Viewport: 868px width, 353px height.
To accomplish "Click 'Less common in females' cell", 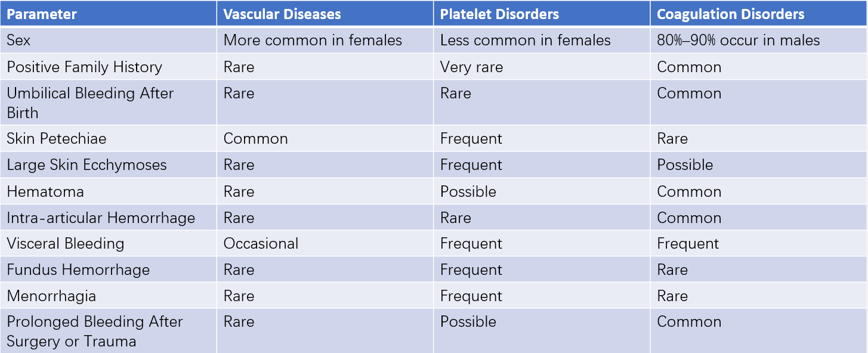I will (x=542, y=40).
